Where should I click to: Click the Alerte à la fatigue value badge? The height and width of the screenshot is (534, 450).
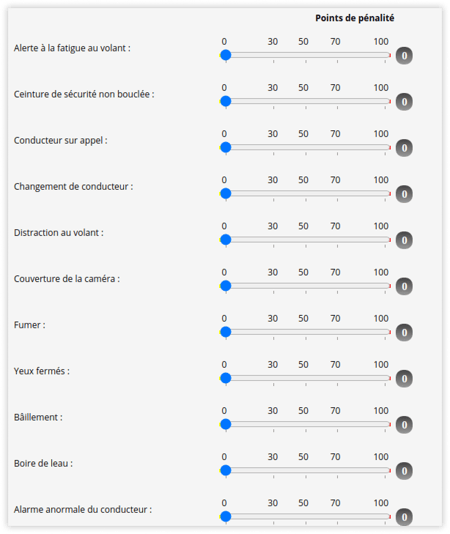click(x=404, y=56)
